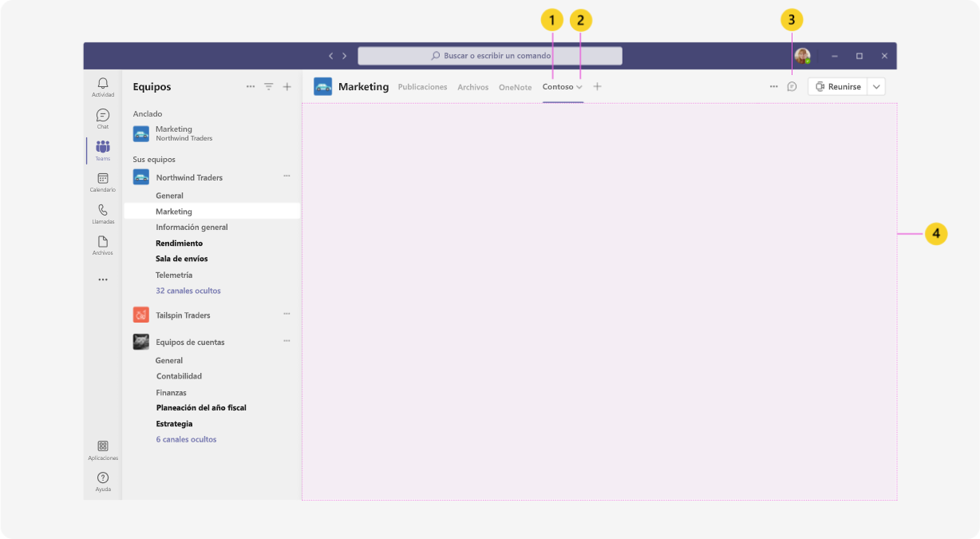
Task: Open the Contoso tab dropdown chevron
Action: (580, 87)
